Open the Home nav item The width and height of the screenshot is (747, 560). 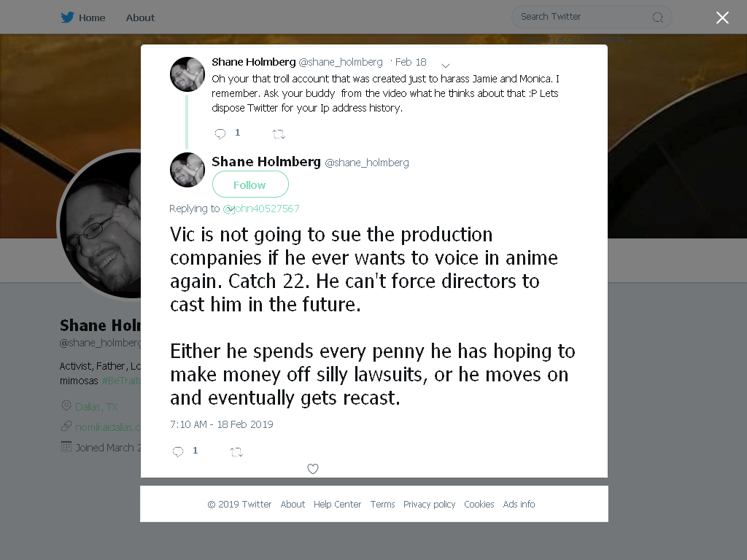pyautogui.click(x=92, y=17)
